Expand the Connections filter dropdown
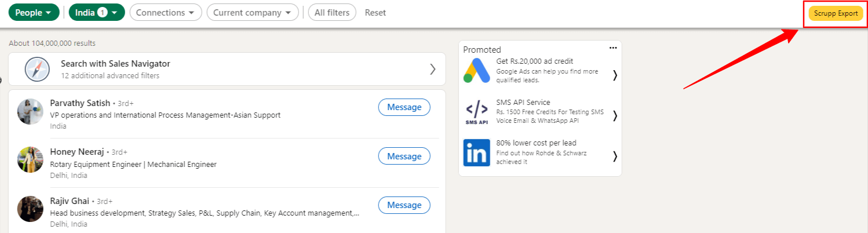This screenshot has width=868, height=233. pos(166,12)
